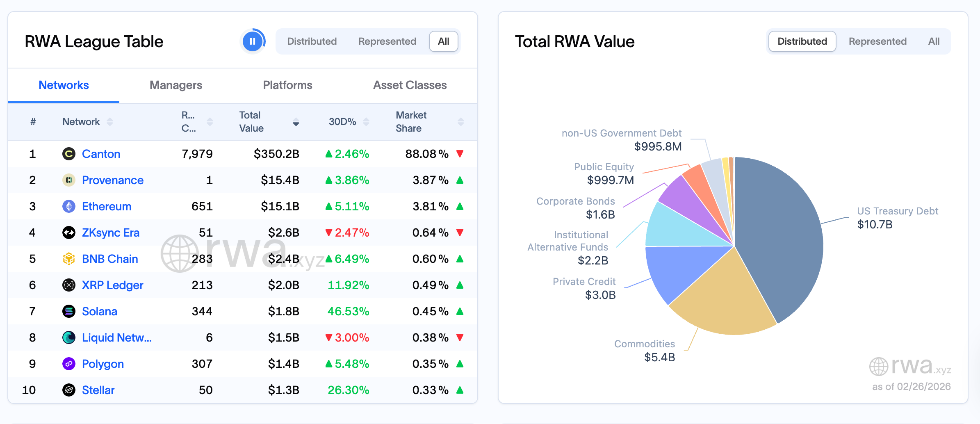Image resolution: width=980 pixels, height=424 pixels.
Task: Click XRP Ledger's 11.92% 30D value
Action: coord(348,285)
